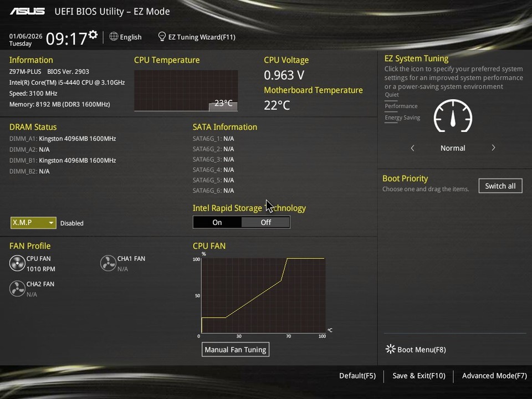Click DIMM_A1 Kingston 4096MB 1600MHz row

(x=63, y=139)
